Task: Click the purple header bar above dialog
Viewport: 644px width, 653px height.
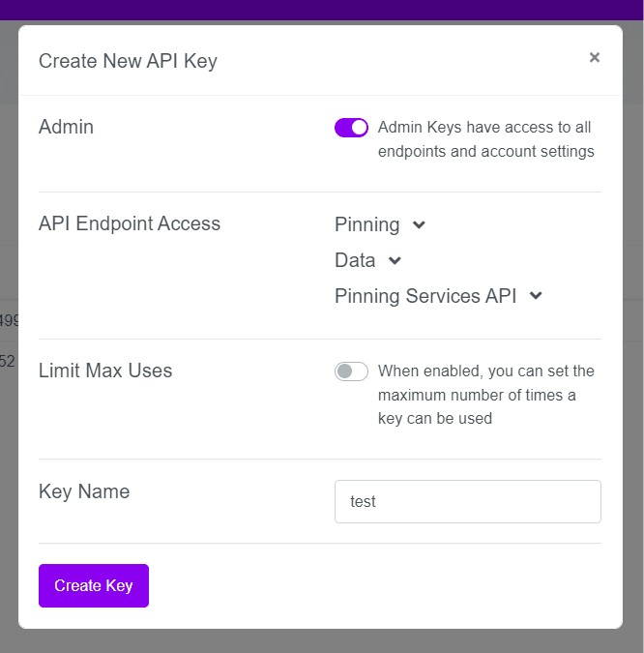Action: pyautogui.click(x=322, y=10)
